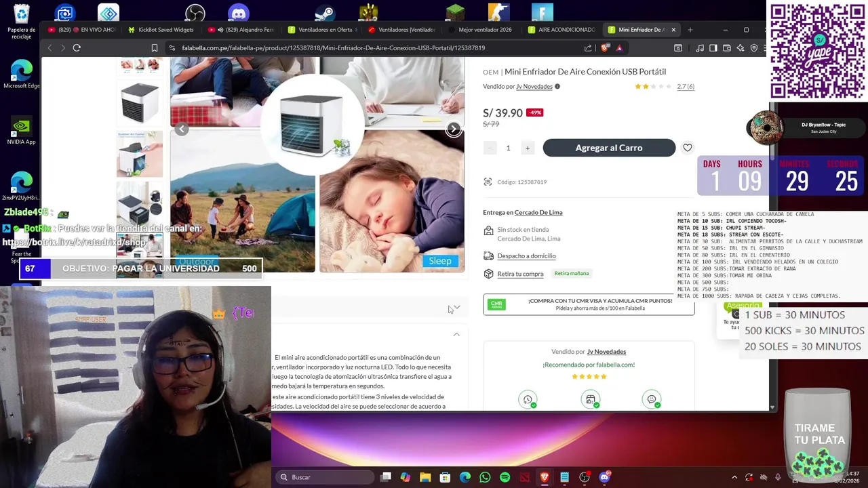Open Copilot from the taskbar
The height and width of the screenshot is (488, 868).
tap(406, 477)
